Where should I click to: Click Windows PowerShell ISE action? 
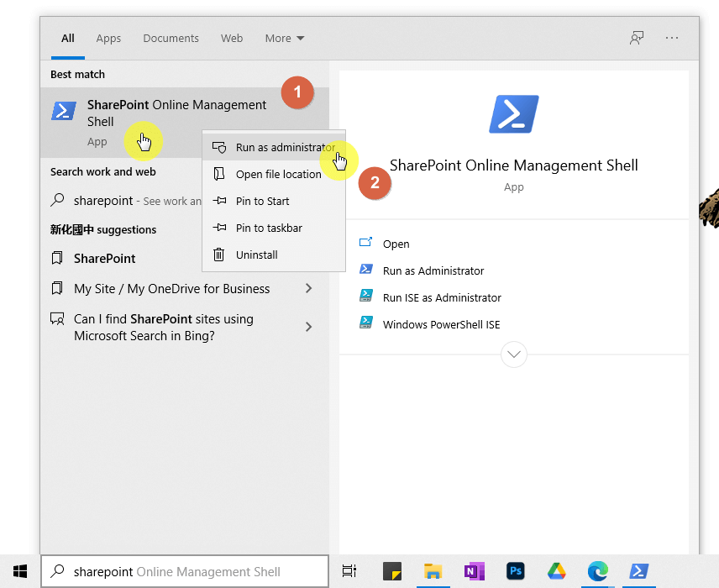pyautogui.click(x=441, y=324)
